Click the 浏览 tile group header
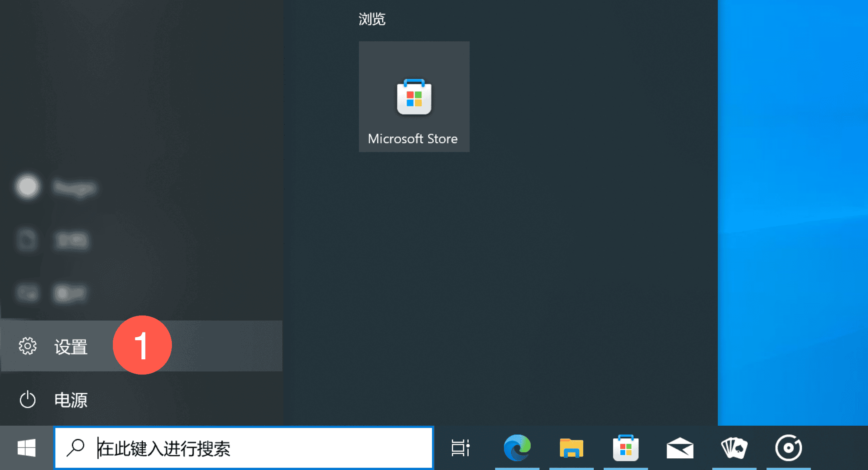The image size is (868, 470). (x=372, y=19)
